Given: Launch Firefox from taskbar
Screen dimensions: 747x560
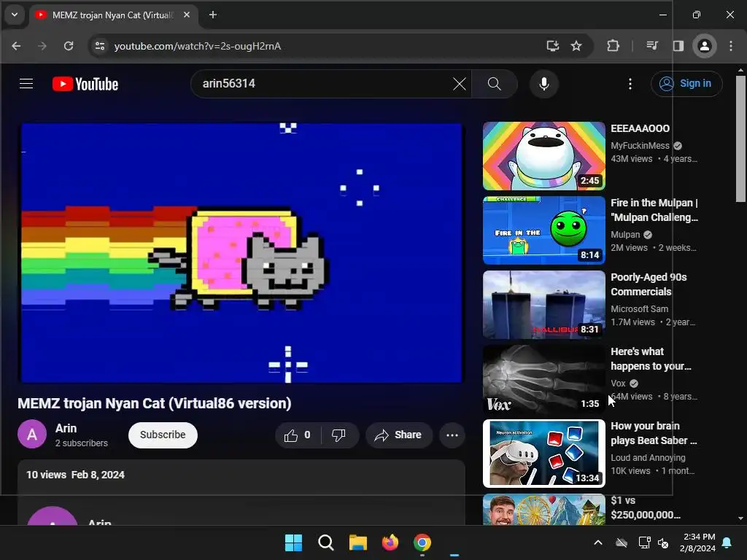Looking at the screenshot, I should [x=390, y=542].
